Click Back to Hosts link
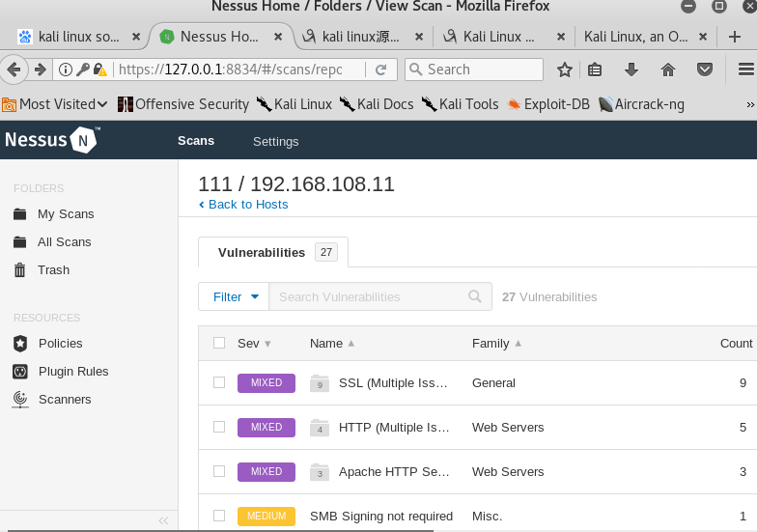 click(x=243, y=205)
